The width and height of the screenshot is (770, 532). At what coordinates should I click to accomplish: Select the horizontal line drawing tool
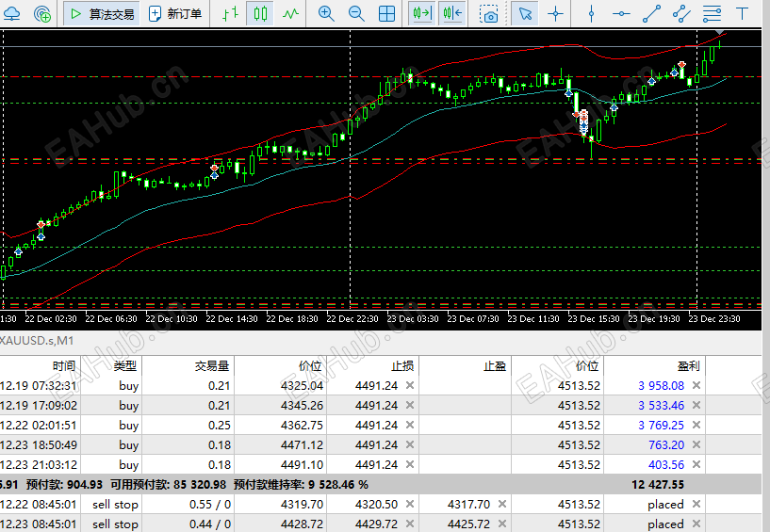[x=621, y=13]
